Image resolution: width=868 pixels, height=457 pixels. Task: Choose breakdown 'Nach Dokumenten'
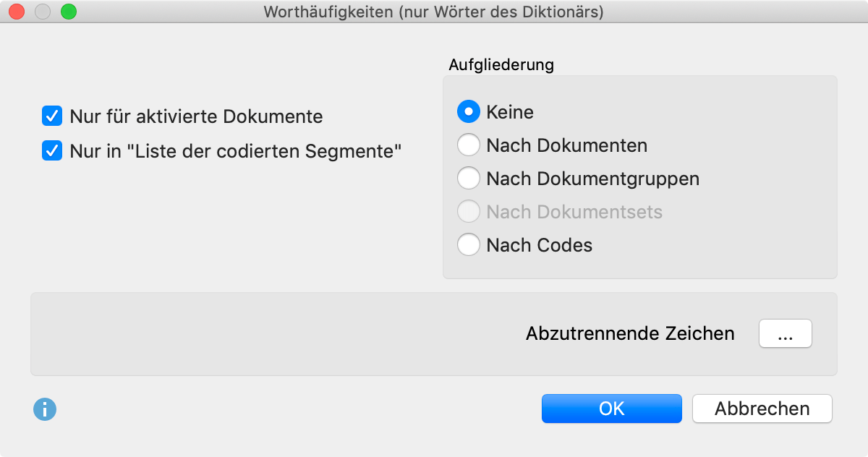tap(469, 145)
